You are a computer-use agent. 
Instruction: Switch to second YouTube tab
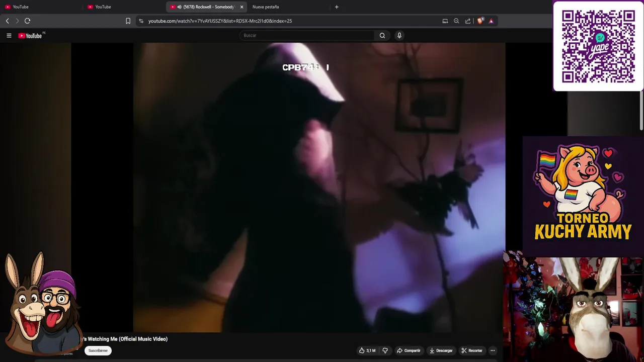coord(123,7)
